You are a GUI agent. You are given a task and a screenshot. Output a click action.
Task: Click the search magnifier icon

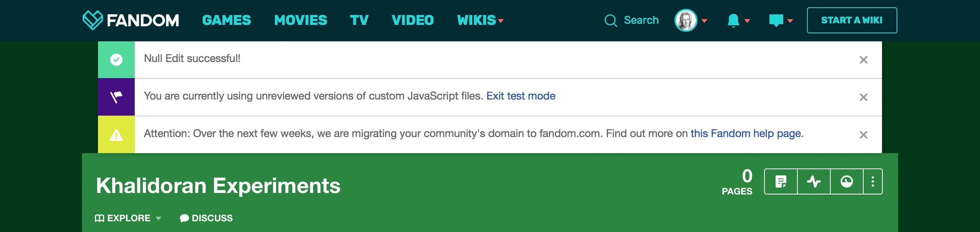(x=611, y=20)
